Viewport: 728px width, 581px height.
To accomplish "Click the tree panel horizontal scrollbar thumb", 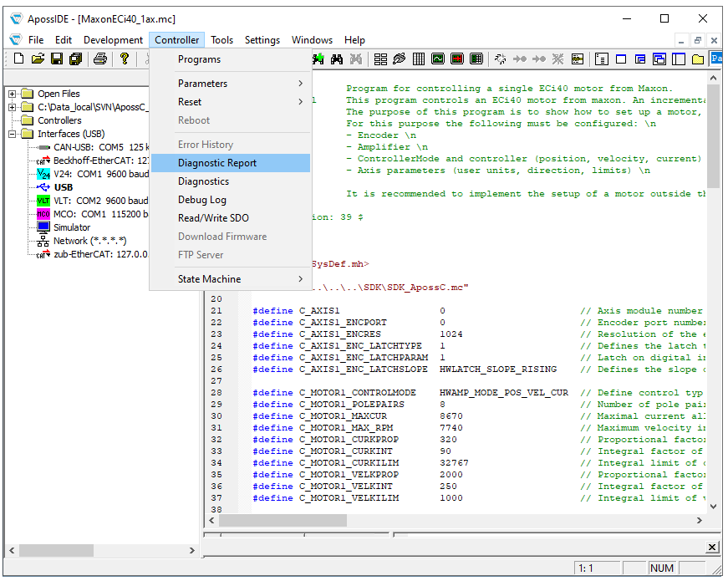I will (x=56, y=550).
